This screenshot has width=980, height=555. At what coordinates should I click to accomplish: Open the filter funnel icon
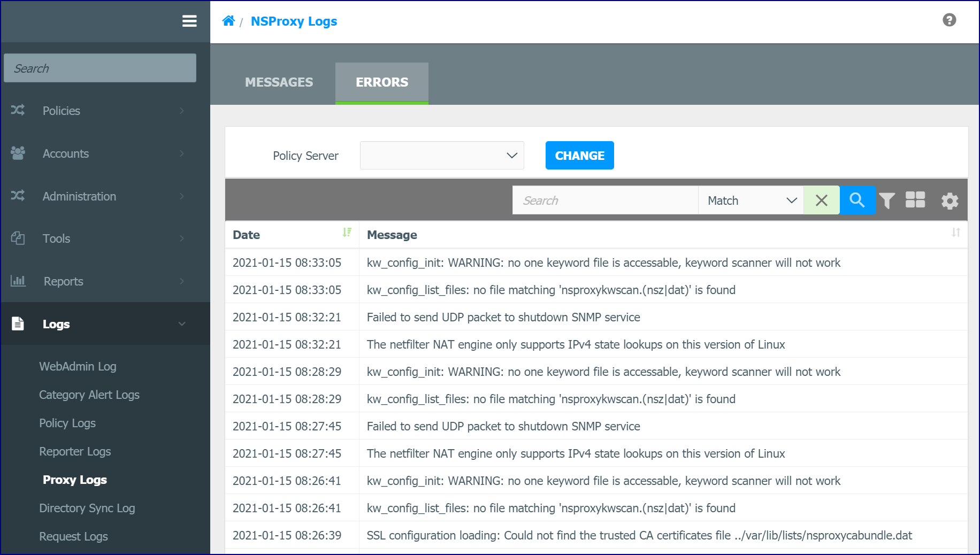[887, 201]
